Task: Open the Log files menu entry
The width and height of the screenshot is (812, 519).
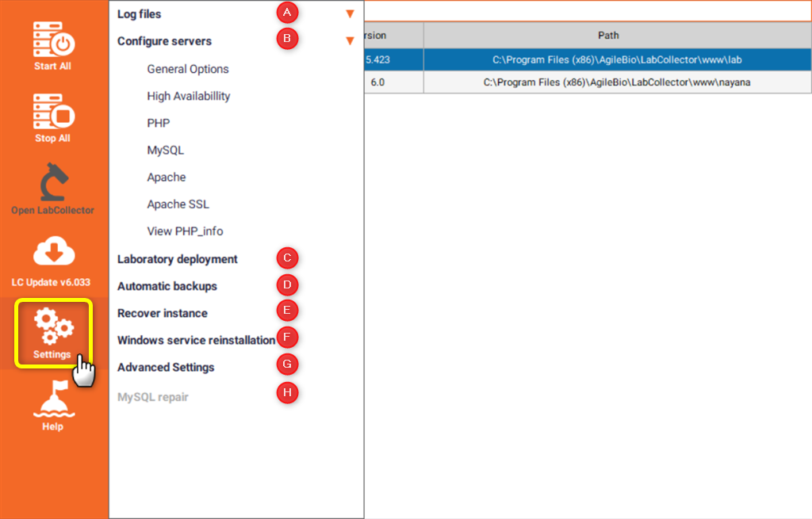Action: tap(140, 14)
